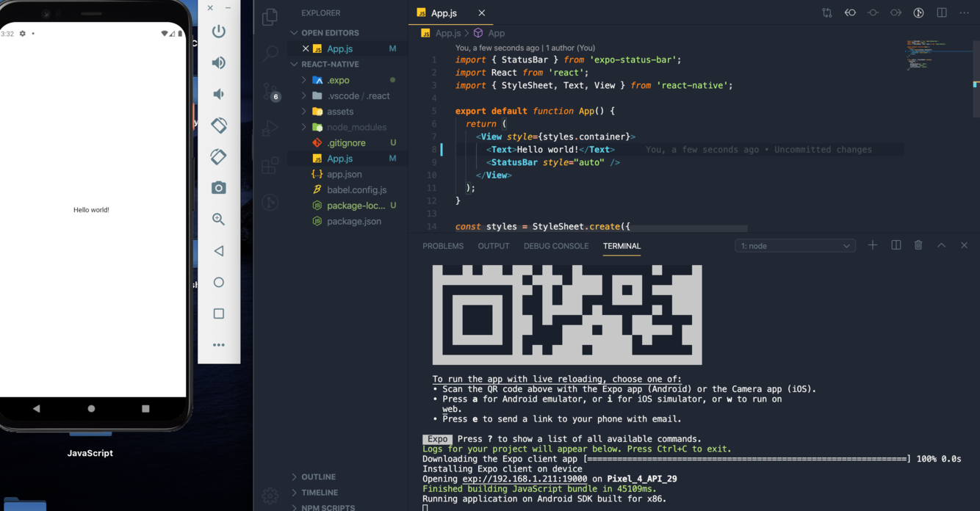Click the exp://192.168.1.211:19000 link in terminal
The width and height of the screenshot is (980, 511).
(525, 479)
